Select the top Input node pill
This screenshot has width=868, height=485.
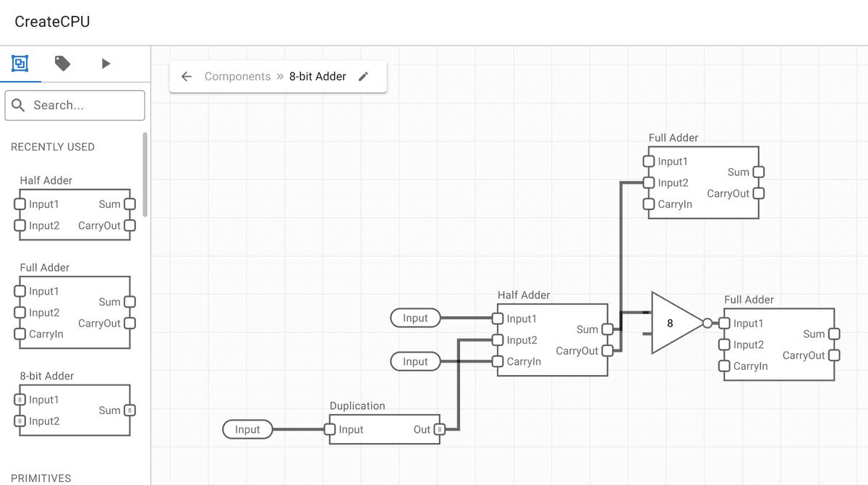click(x=415, y=318)
